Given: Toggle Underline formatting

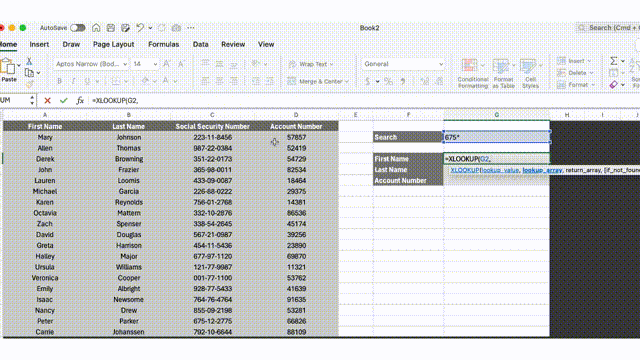Looking at the screenshot, I should tap(87, 81).
